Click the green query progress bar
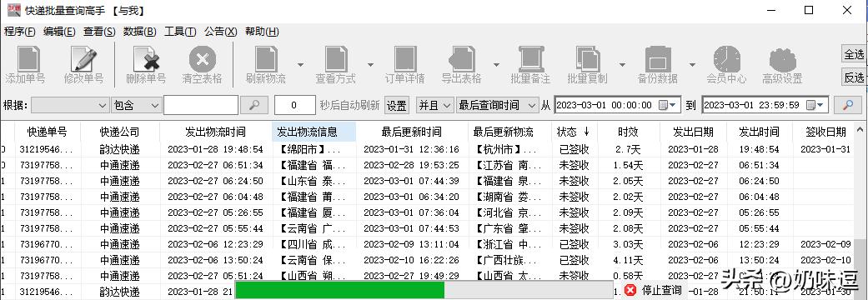Image resolution: width=868 pixels, height=300 pixels. pos(339,289)
